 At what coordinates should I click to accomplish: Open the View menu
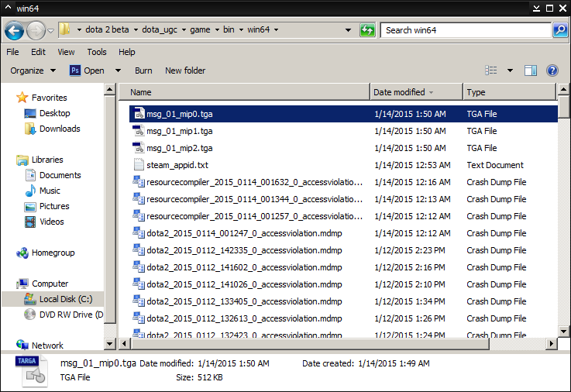click(x=66, y=52)
